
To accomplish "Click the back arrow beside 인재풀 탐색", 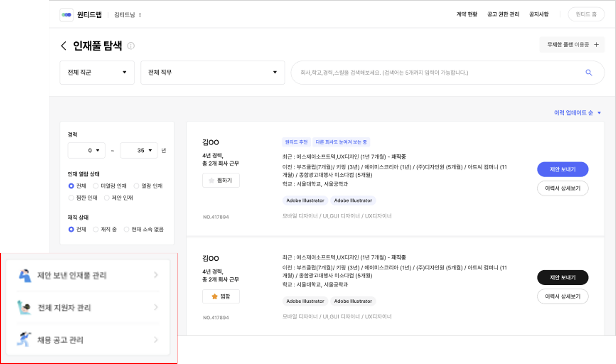I will [63, 46].
